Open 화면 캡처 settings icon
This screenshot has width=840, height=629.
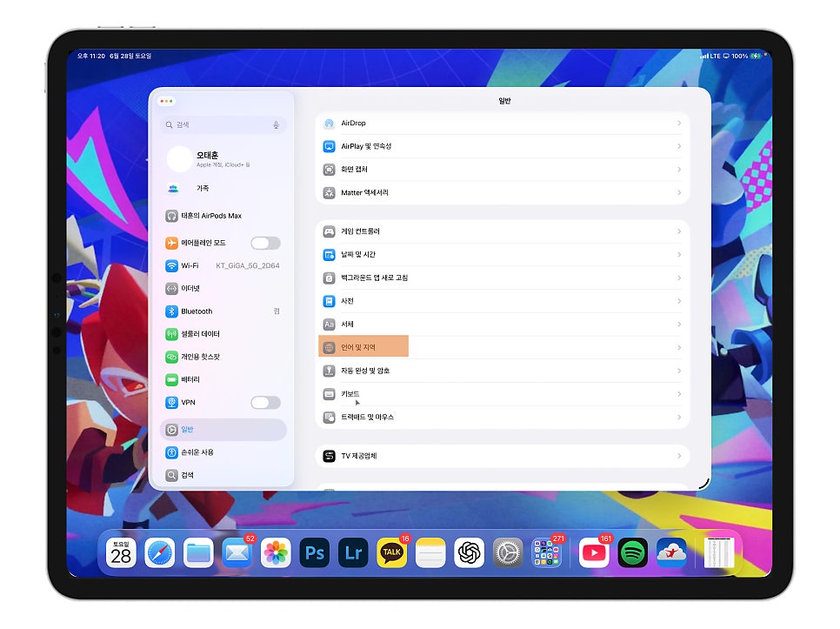pyautogui.click(x=329, y=170)
